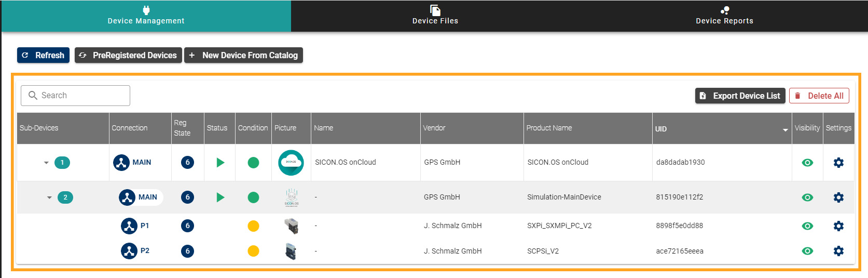
Task: Collapse sub-devices of SICON.OS onCloud row
Action: tap(46, 163)
